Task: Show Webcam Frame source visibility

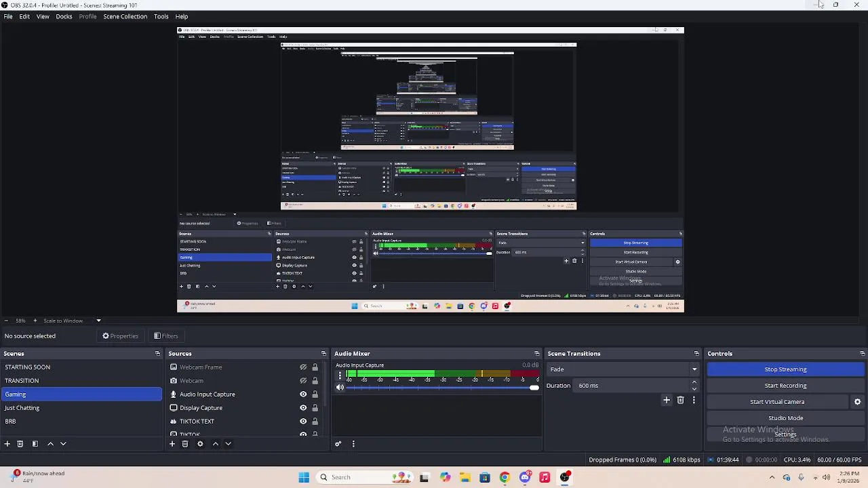Action: (303, 367)
